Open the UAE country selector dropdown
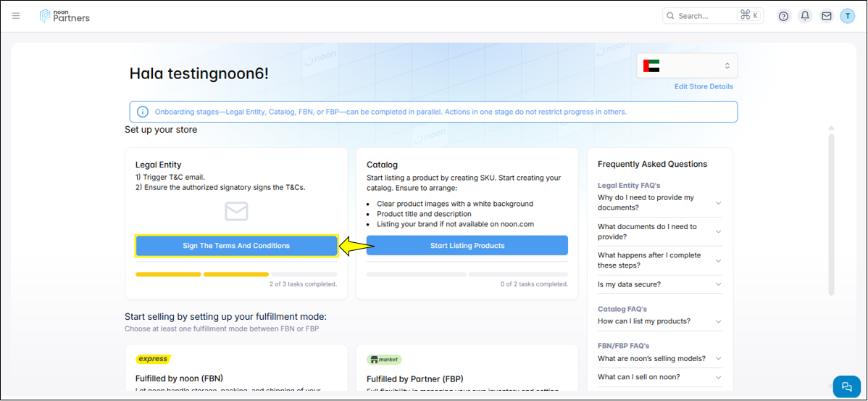Screen dimensions: 868x401 pos(686,66)
